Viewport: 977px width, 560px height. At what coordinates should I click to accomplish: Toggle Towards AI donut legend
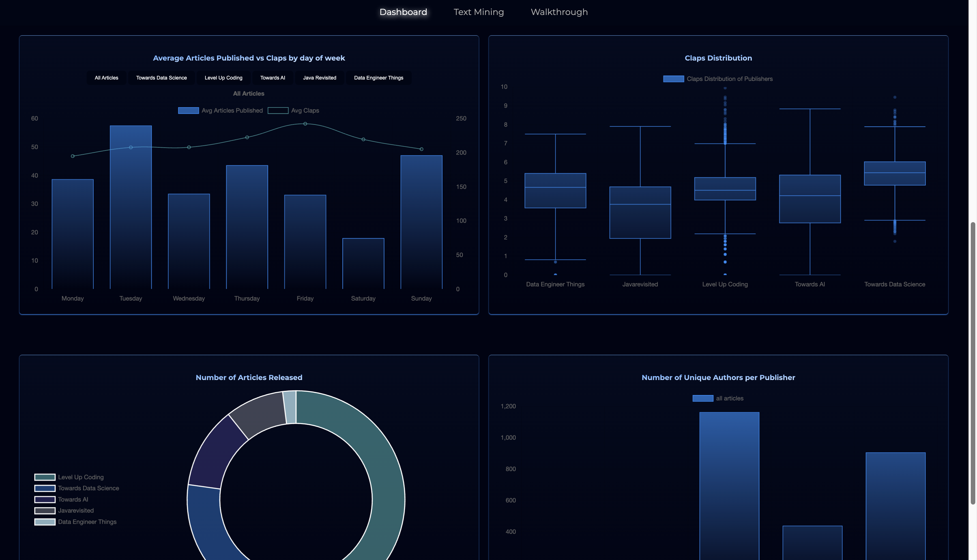point(61,499)
